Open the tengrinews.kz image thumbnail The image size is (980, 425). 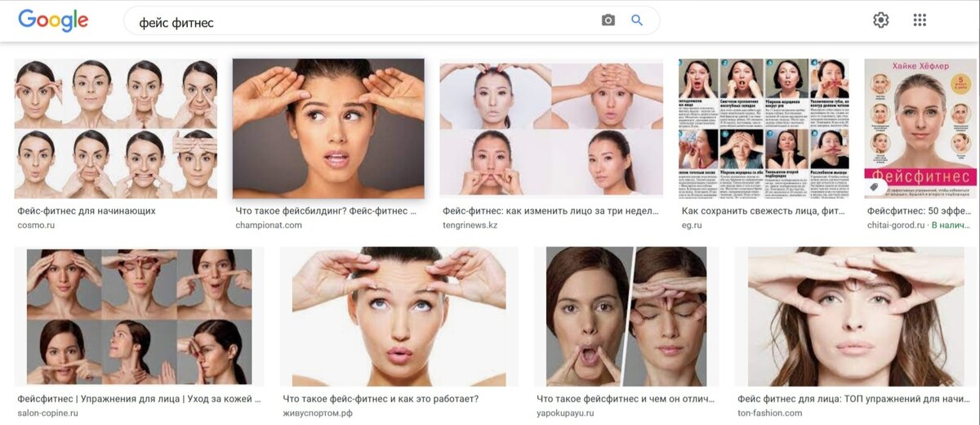pos(551,128)
